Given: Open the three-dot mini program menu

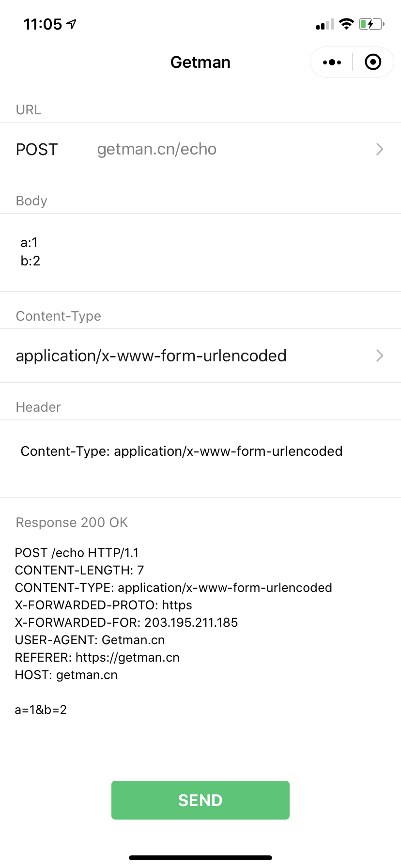Looking at the screenshot, I should click(x=332, y=62).
